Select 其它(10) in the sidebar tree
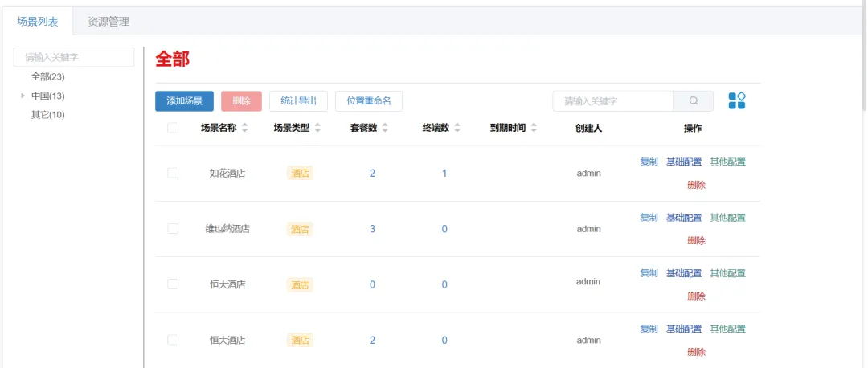The image size is (868, 368). [47, 115]
